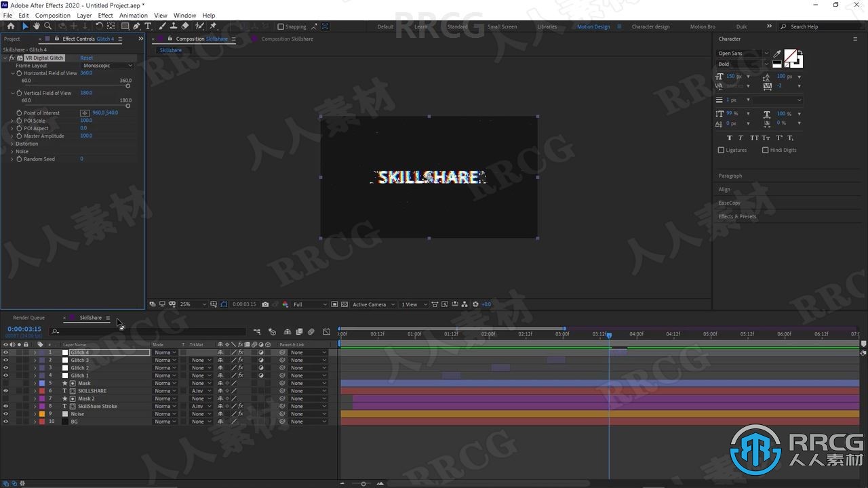The image size is (868, 488).
Task: Open the Effects & Presets panel
Action: pyautogui.click(x=737, y=216)
